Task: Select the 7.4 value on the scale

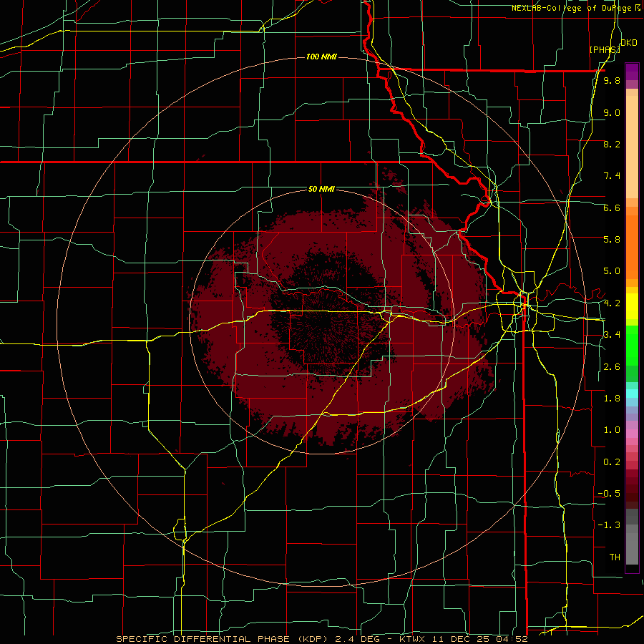Action: [612, 176]
